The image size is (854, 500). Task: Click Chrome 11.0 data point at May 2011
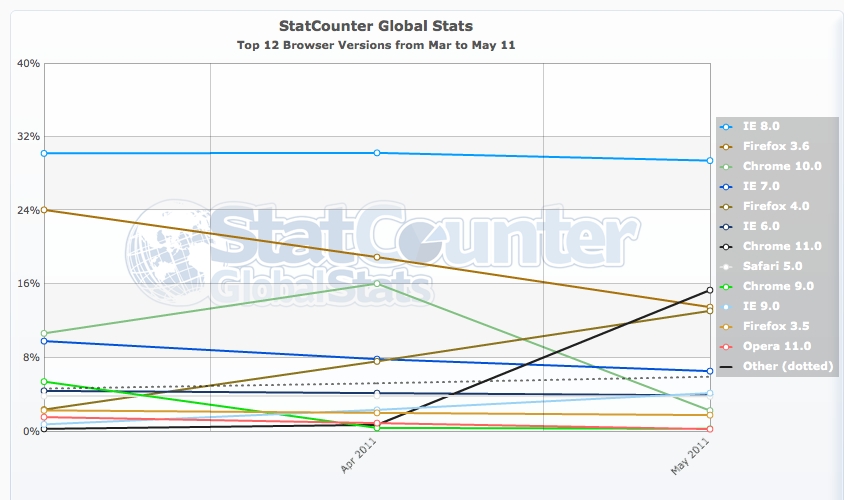[710, 290]
